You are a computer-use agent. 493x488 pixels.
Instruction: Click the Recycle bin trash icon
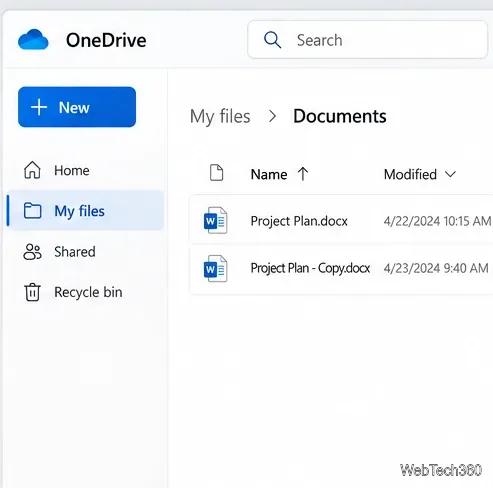coord(32,292)
